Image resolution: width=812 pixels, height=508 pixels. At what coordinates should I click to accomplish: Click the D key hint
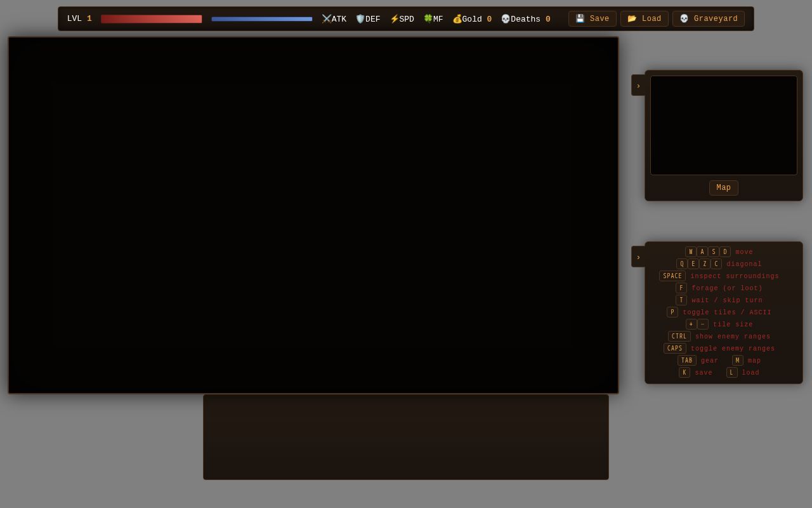[x=725, y=252]
